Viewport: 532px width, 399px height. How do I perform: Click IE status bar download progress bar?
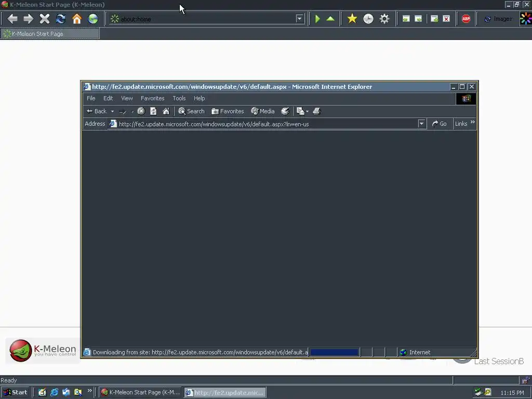point(334,352)
